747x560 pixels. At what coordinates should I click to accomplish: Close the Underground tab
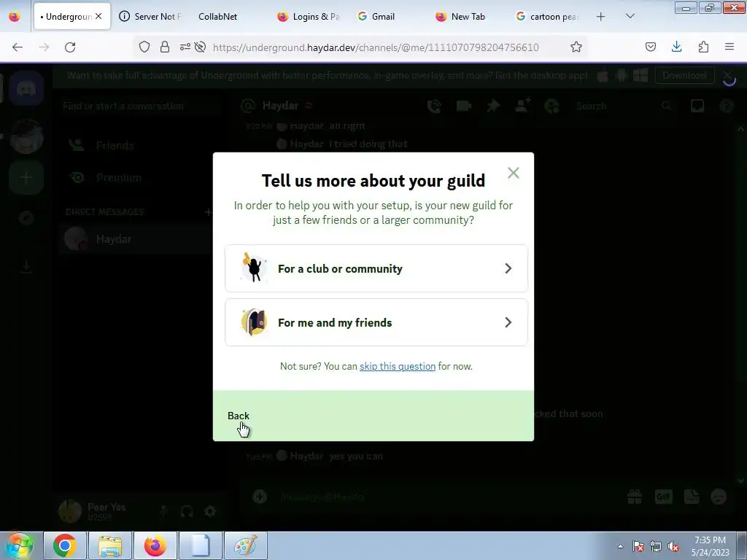point(98,16)
